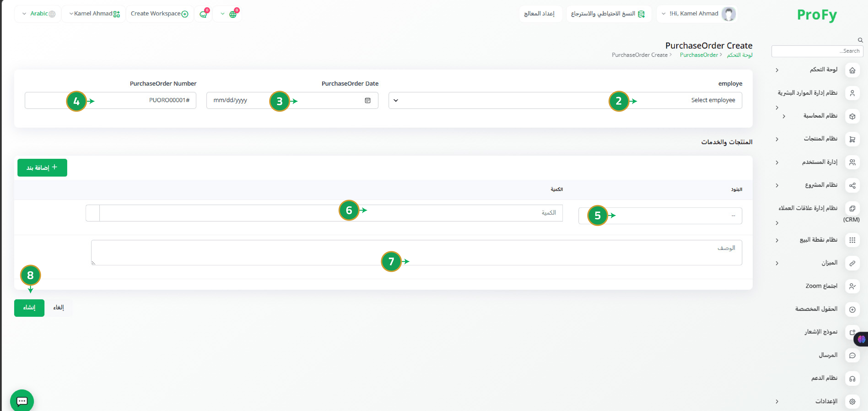868x411 pixels.
Task: Click the icon for نموذج الإشعار
Action: 852,332
